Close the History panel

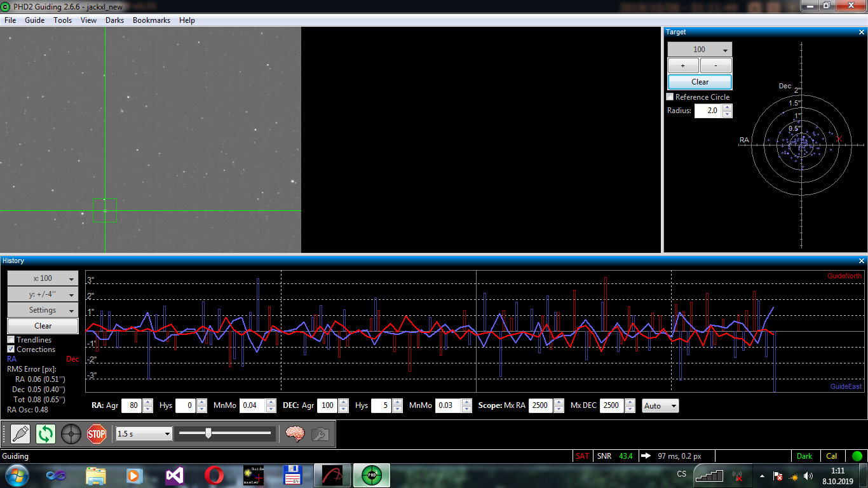[862, 261]
